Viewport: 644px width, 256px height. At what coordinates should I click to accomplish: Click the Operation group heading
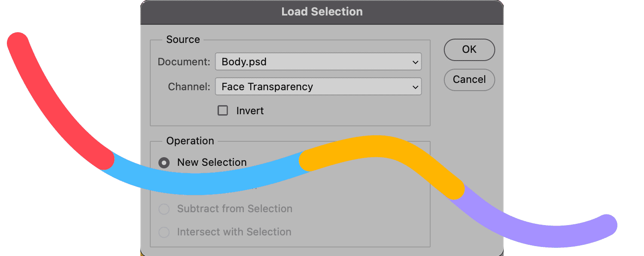coord(190,141)
